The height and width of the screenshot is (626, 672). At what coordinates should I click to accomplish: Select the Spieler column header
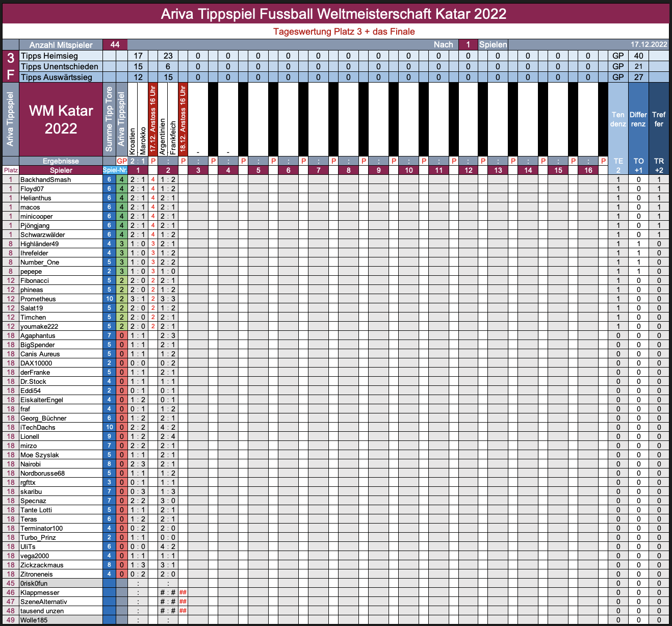point(61,170)
